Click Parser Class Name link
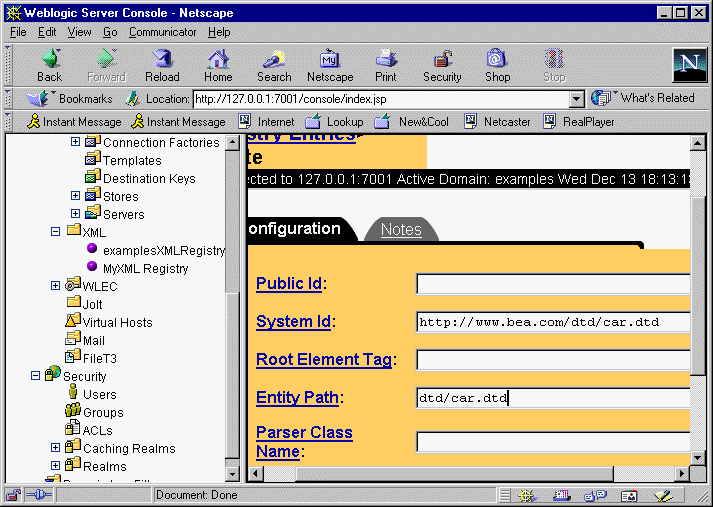The width and height of the screenshot is (713, 507). coord(304,442)
